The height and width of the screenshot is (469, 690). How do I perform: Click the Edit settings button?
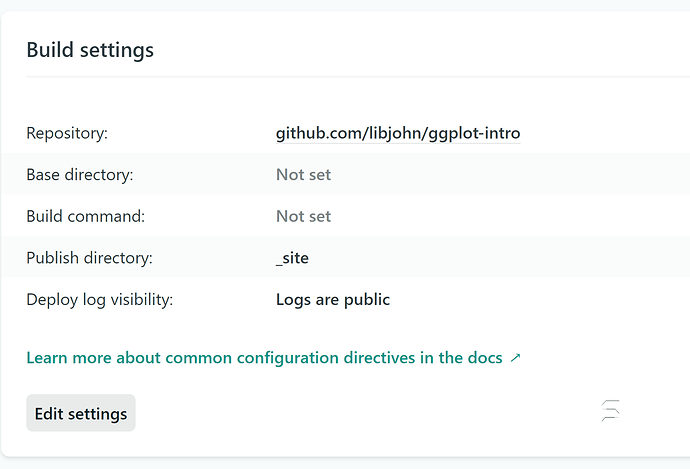81,413
